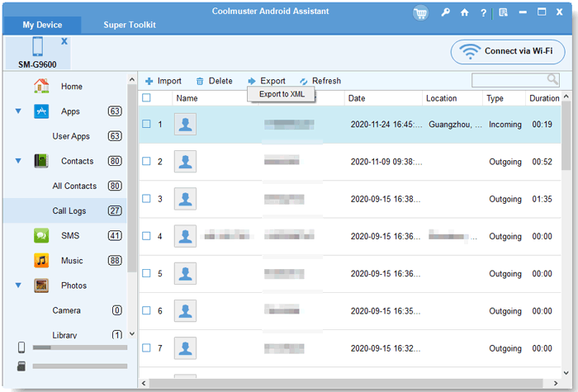Click the key registration icon

click(x=445, y=12)
